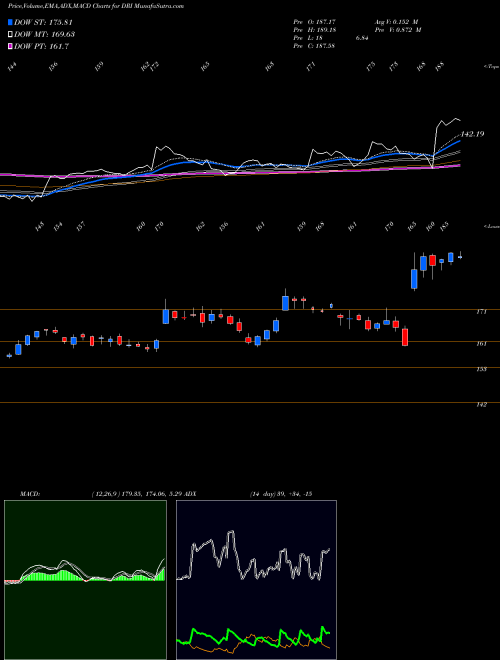The height and width of the screenshot is (660, 500).
Task: Click the last small blue candle on the chart
Action: click(460, 257)
